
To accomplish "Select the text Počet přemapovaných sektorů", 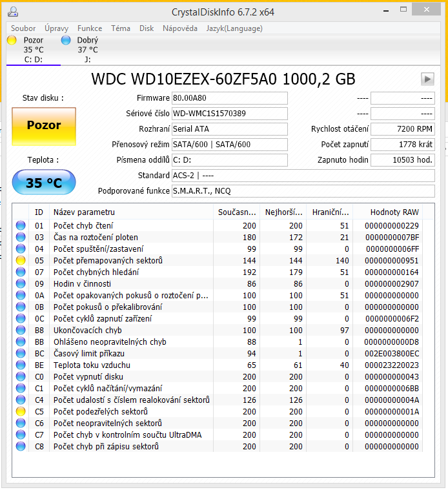I will click(108, 260).
